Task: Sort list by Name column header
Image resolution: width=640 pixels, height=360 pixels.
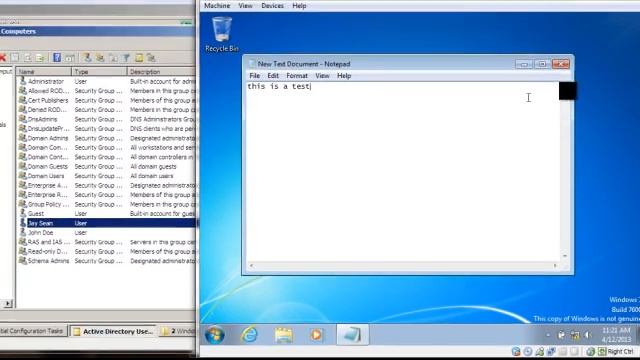Action: (44, 71)
